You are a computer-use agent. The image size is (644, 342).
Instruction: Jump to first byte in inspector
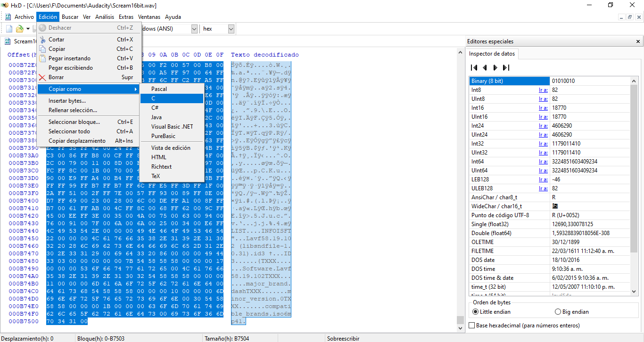click(x=474, y=68)
